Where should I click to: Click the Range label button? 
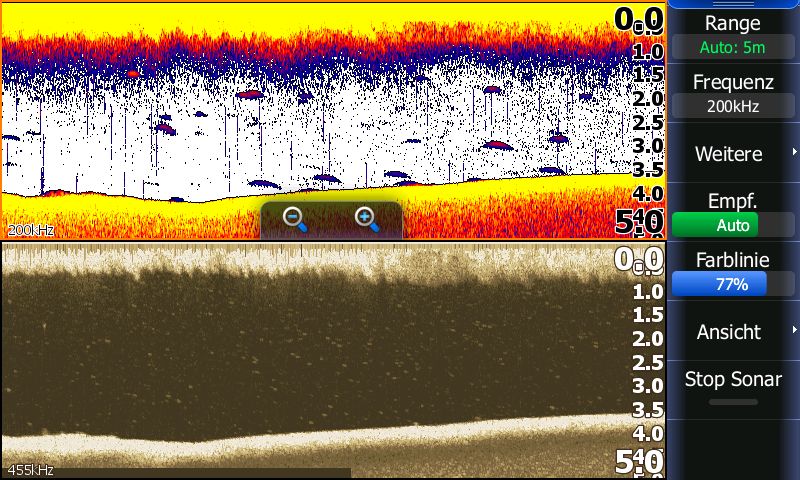[x=732, y=23]
